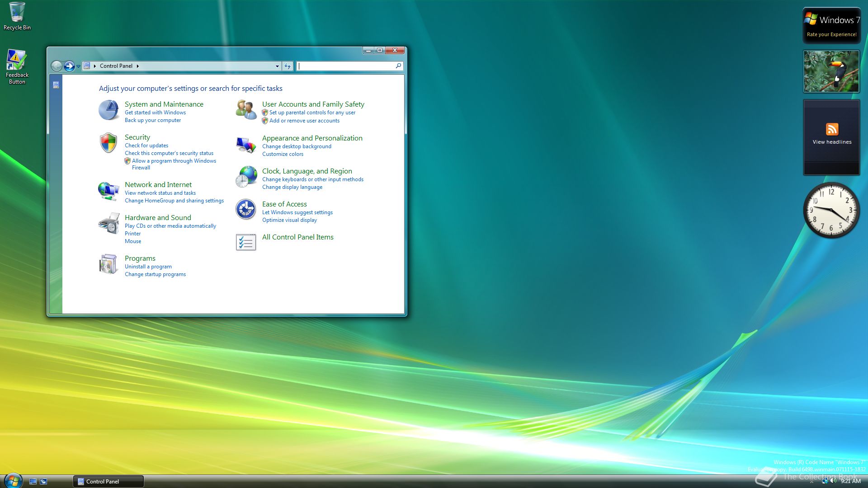Click Rate your Experience gadget

831,26
